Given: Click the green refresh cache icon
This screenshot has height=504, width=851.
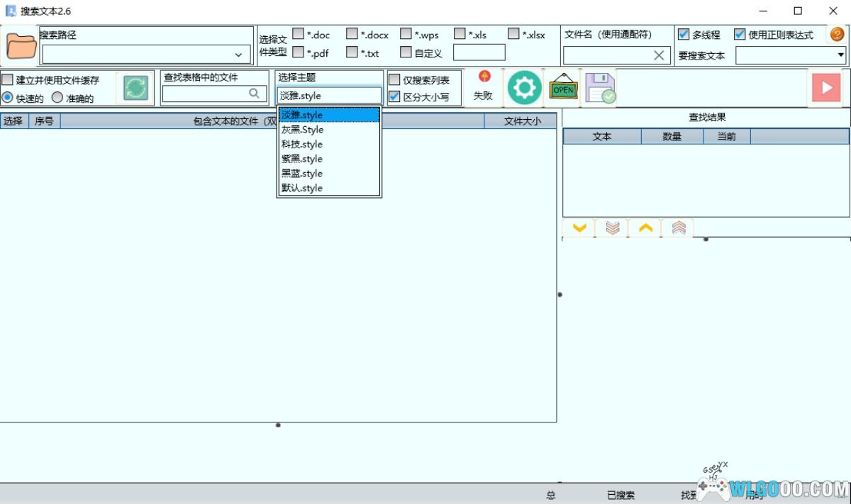Looking at the screenshot, I should click(135, 88).
